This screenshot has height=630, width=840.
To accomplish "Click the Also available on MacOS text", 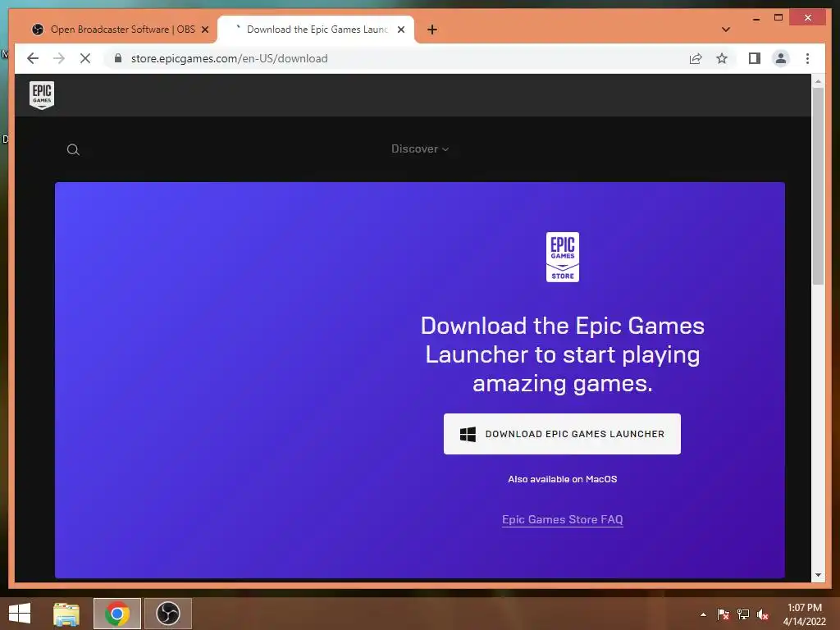I will click(563, 479).
